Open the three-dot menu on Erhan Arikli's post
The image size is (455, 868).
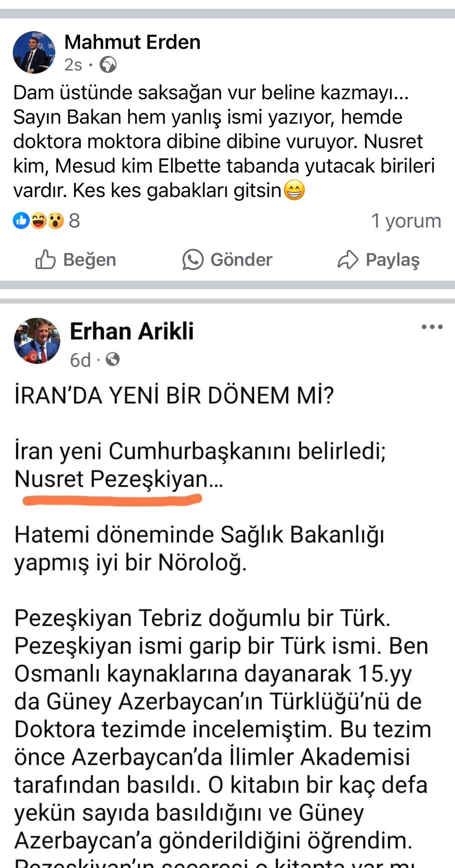pos(432,327)
